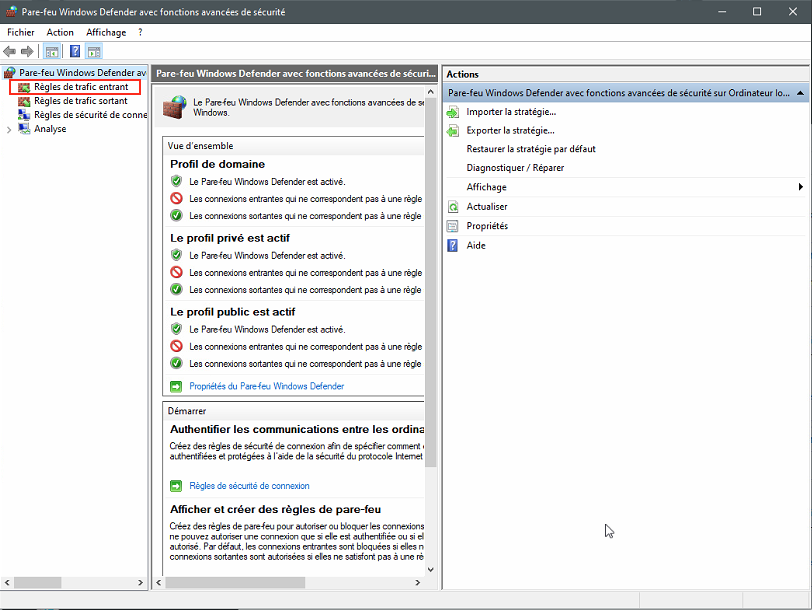Click the Profil de domaine heading
The image size is (812, 610).
218,164
